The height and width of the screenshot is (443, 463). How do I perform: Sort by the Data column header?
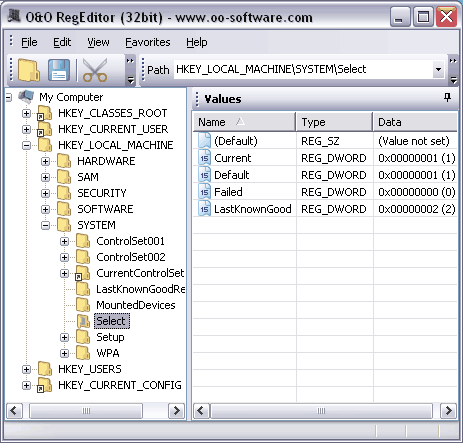pyautogui.click(x=415, y=122)
